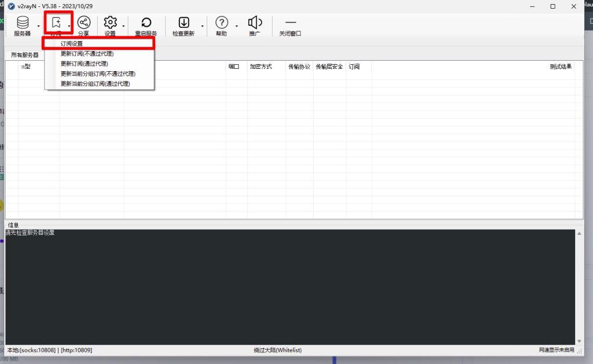Switch to the 所有服务器 tab

[x=24, y=55]
